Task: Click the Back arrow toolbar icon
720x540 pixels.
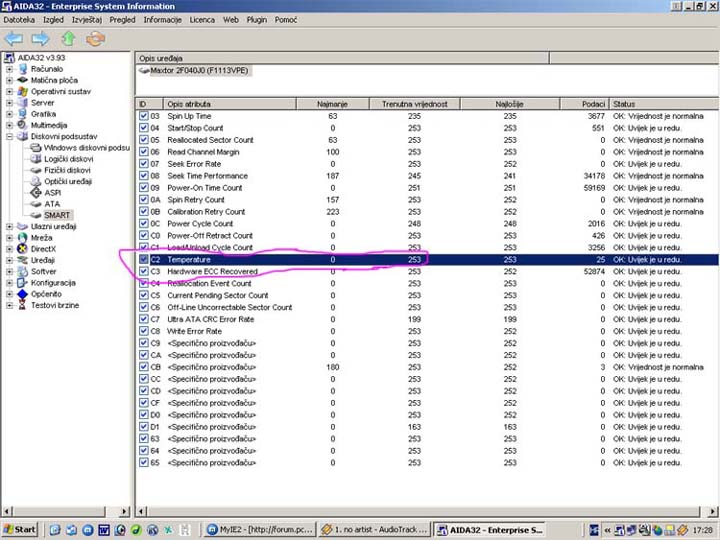Action: (x=14, y=39)
